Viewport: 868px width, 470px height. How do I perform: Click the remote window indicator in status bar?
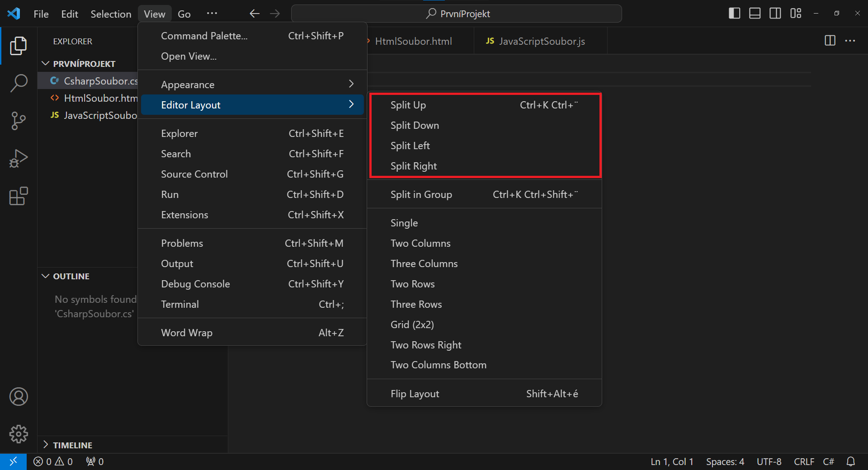(x=14, y=461)
